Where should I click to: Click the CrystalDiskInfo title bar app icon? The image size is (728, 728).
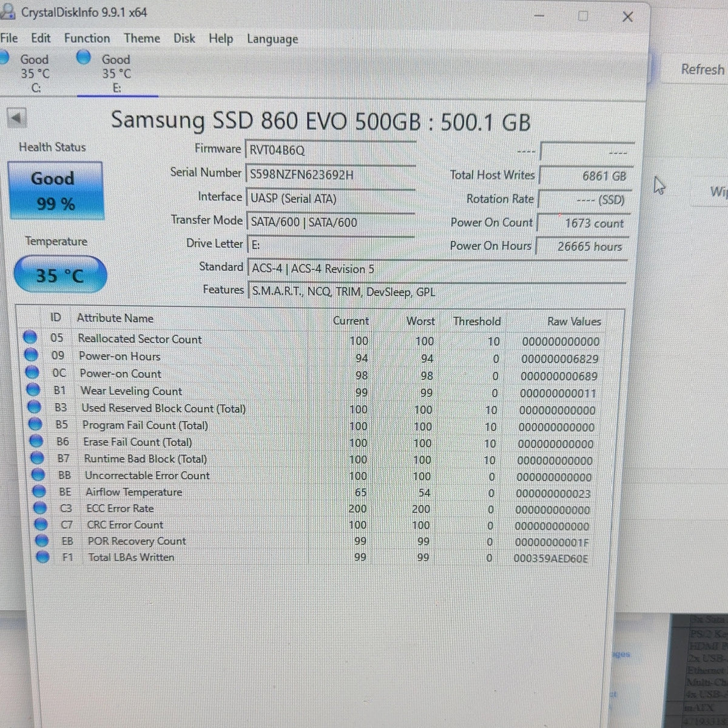coord(7,11)
